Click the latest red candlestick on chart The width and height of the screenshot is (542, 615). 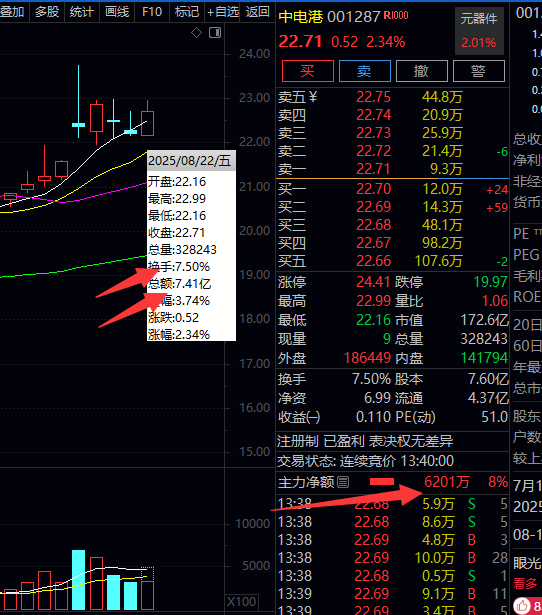147,123
